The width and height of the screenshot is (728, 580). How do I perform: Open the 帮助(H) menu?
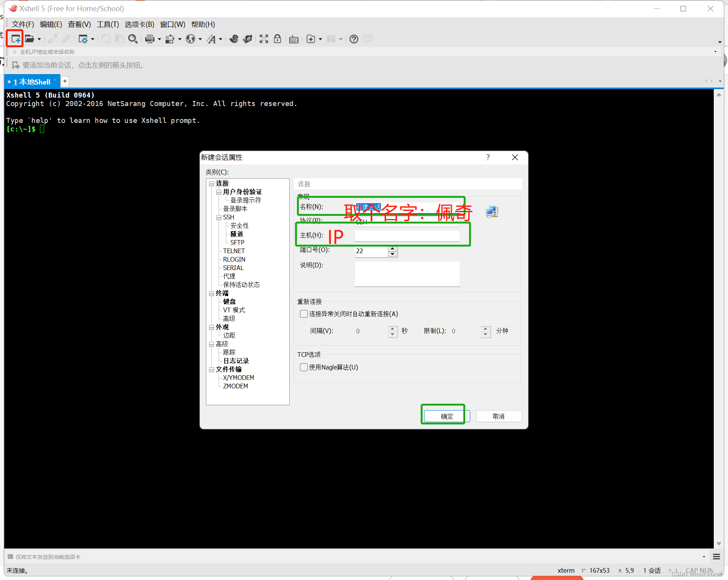point(203,24)
